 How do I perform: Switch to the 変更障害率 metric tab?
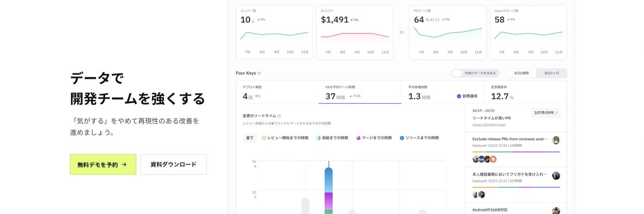(526, 92)
